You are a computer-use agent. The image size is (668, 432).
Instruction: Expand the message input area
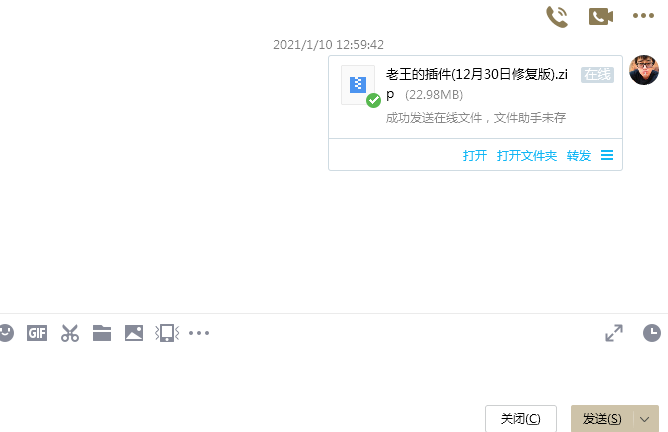click(614, 333)
